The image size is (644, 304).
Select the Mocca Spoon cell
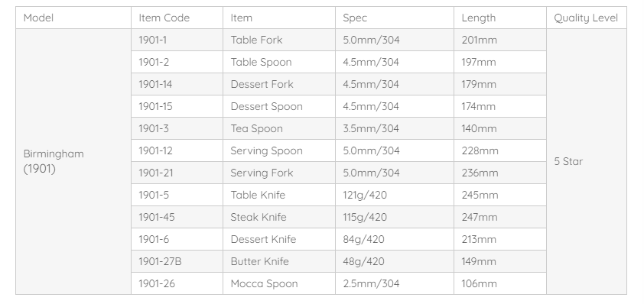pyautogui.click(x=279, y=284)
